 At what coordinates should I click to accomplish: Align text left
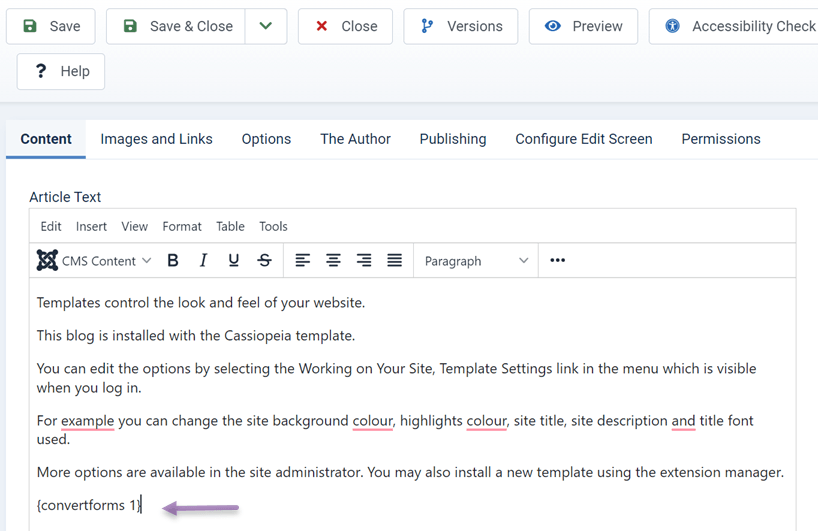click(303, 260)
